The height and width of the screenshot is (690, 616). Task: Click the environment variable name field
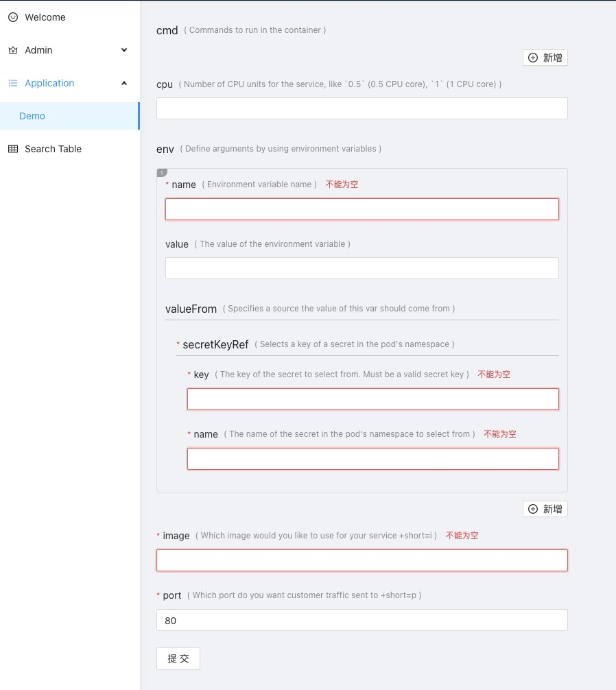point(362,209)
